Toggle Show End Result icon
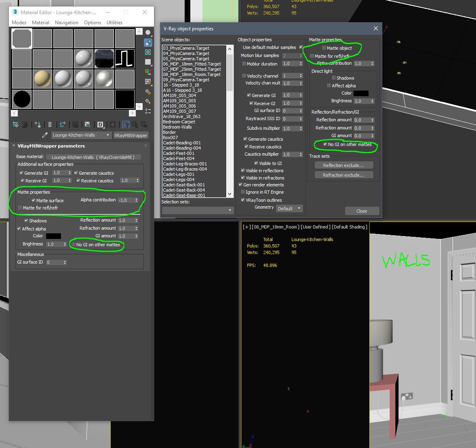 point(126,125)
